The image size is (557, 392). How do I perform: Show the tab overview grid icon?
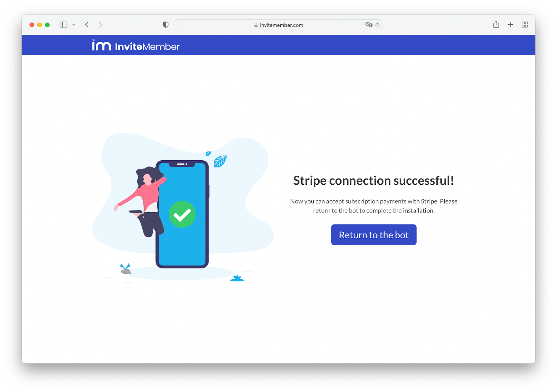[525, 25]
